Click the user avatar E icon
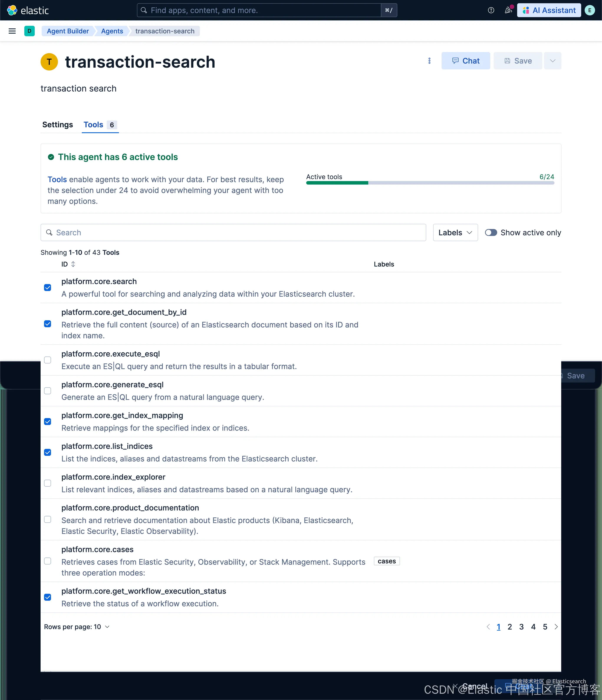This screenshot has height=700, width=602. pos(589,10)
